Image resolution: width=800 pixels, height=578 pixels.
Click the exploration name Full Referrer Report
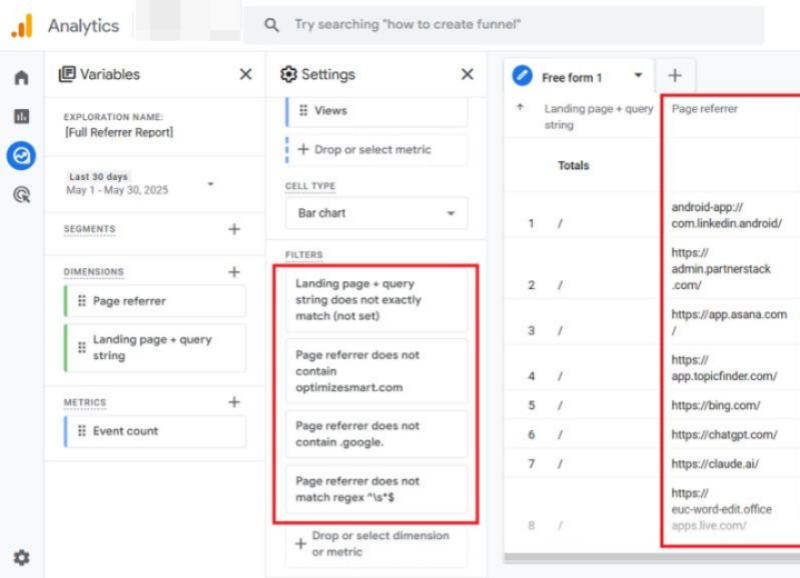(x=119, y=133)
